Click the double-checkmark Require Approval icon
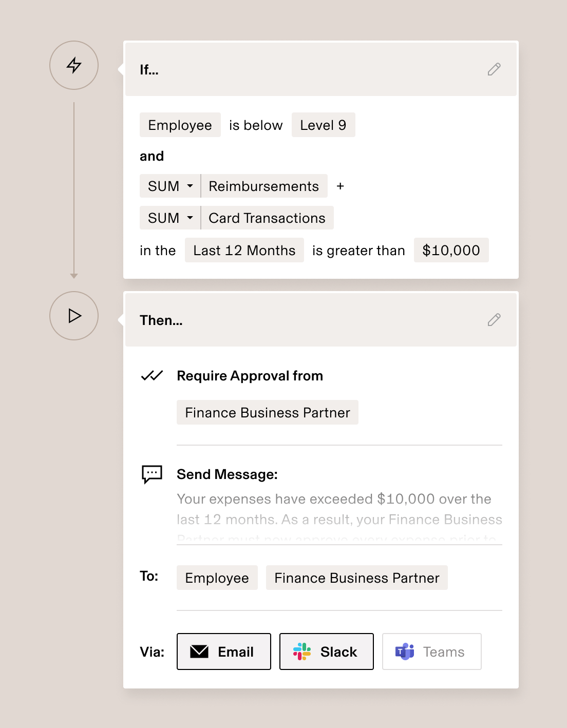 (x=152, y=376)
